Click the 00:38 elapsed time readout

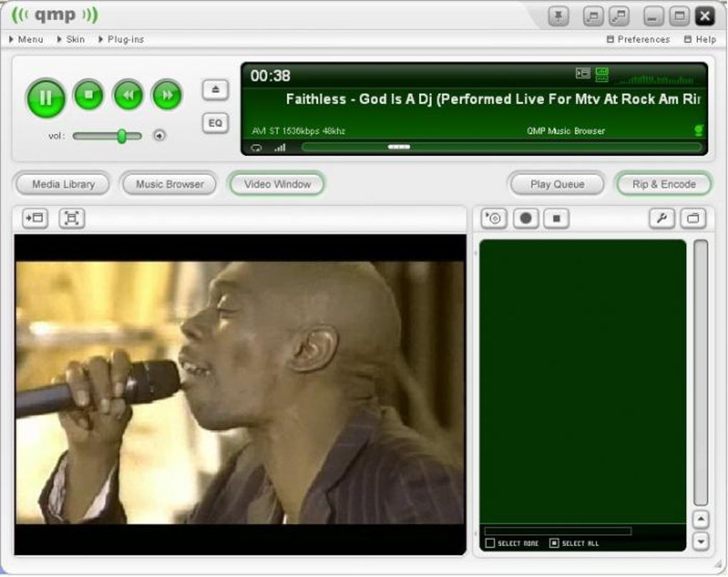271,76
